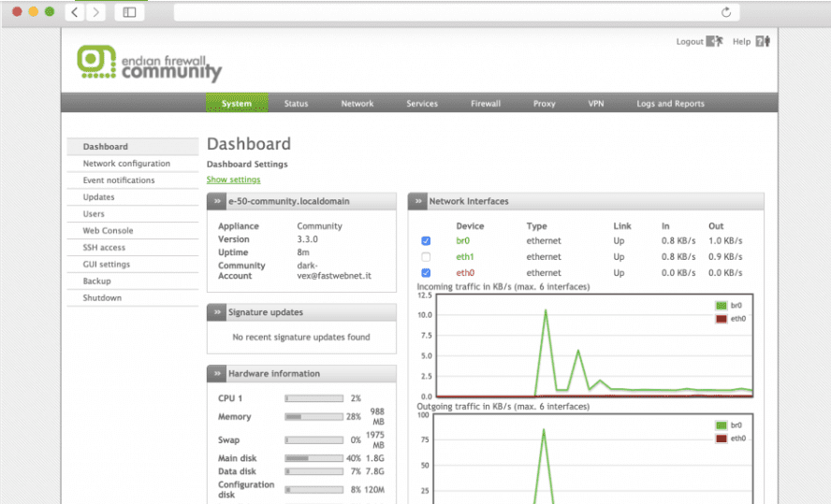Click the account email vex@fastwebnet.it

pyautogui.click(x=334, y=276)
